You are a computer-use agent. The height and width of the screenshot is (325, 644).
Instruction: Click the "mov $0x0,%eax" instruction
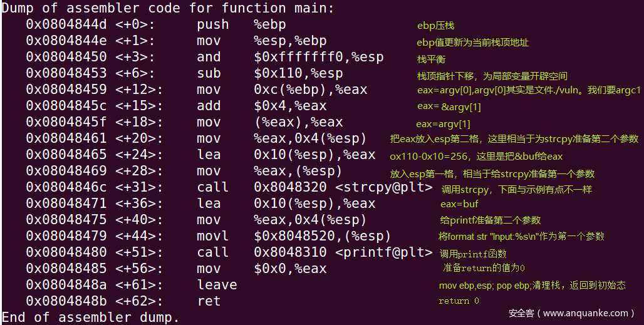pyautogui.click(x=261, y=269)
